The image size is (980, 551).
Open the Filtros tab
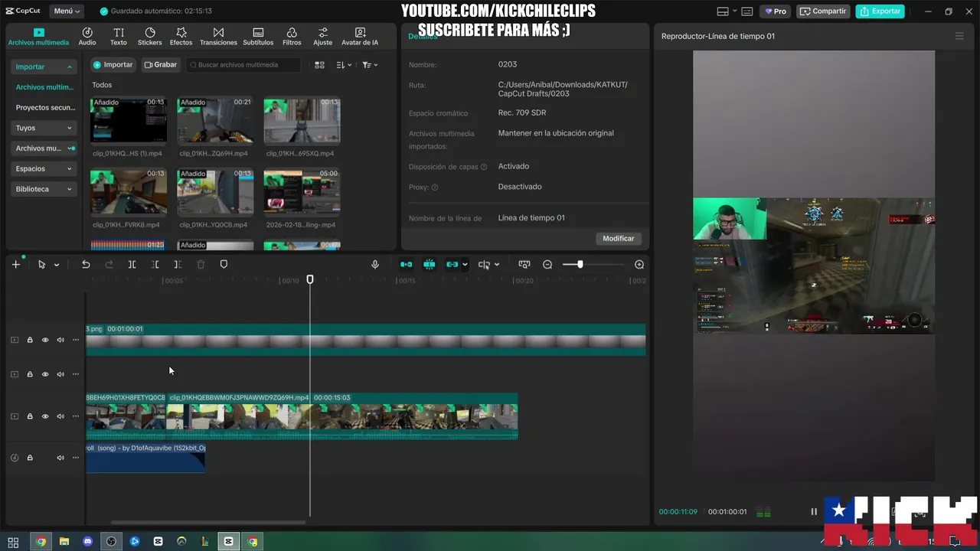(x=292, y=37)
